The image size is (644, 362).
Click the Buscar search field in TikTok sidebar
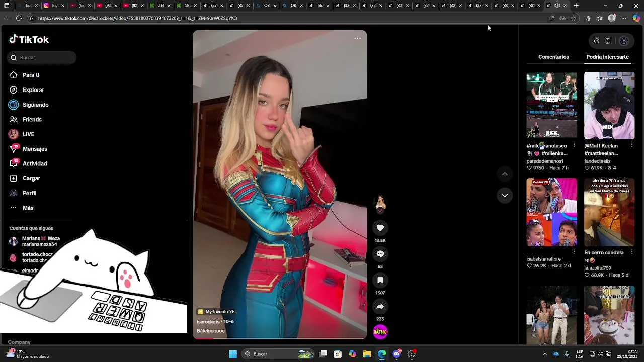[x=42, y=58]
